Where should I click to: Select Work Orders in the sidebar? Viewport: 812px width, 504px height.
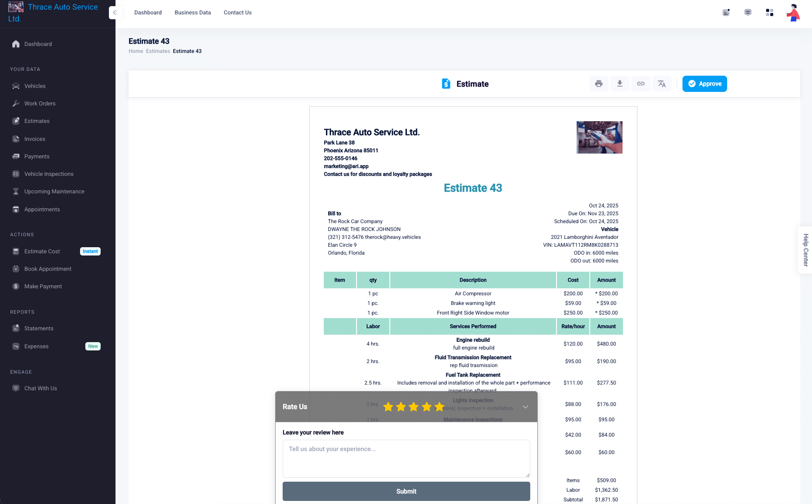(x=40, y=104)
